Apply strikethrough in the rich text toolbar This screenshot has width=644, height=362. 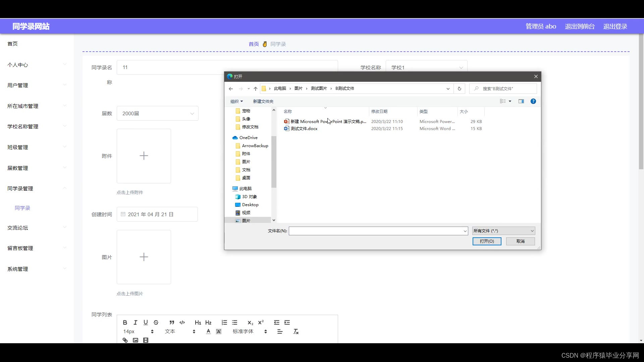(156, 322)
